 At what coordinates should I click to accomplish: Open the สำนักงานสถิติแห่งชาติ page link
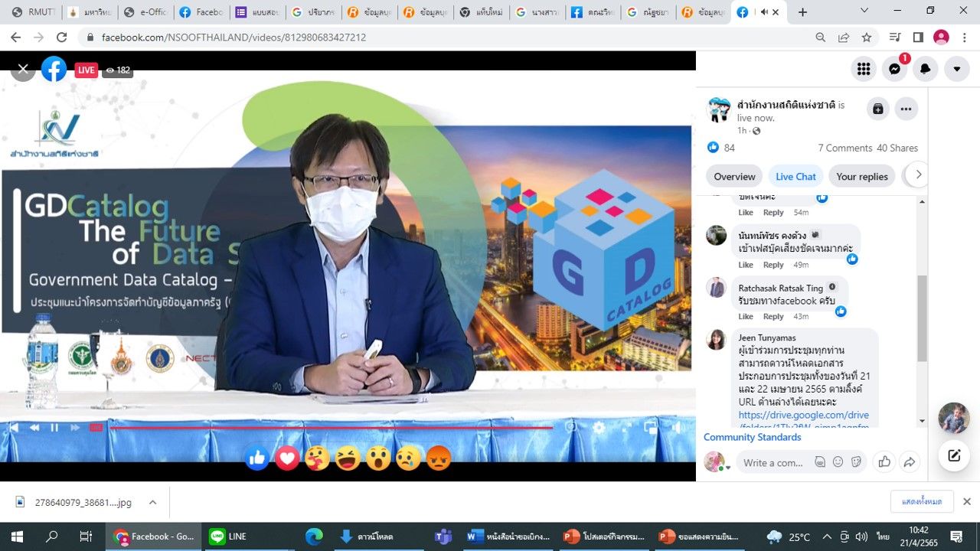pos(786,105)
